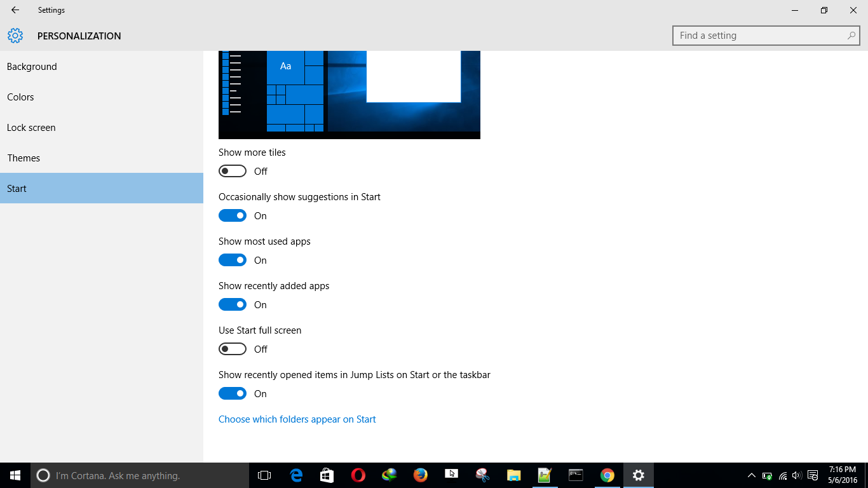The image size is (868, 488).
Task: Launch the Opera browser from the taskbar
Action: (358, 475)
